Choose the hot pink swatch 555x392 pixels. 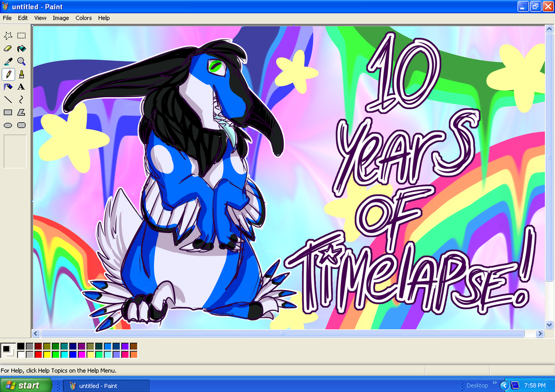point(125,355)
